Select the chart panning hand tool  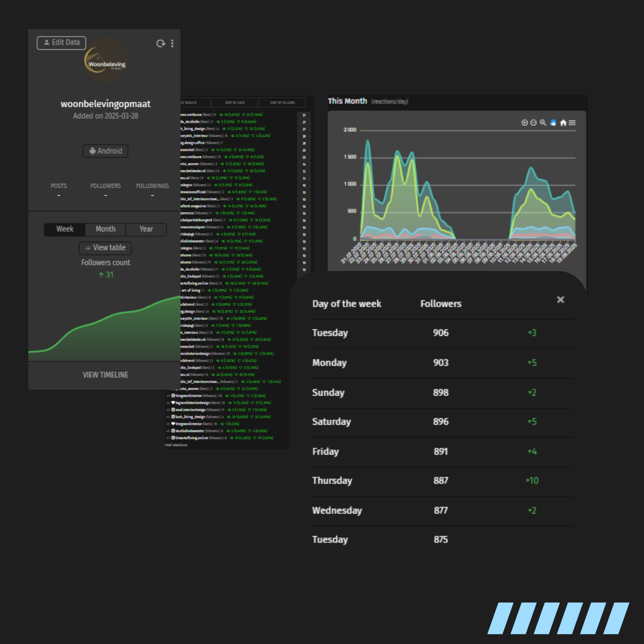tap(553, 123)
